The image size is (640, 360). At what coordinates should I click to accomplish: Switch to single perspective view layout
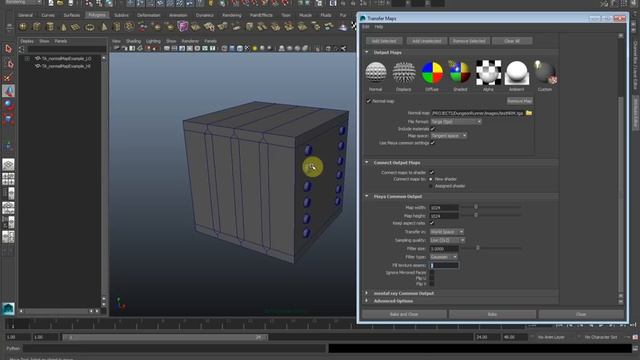tap(8, 164)
